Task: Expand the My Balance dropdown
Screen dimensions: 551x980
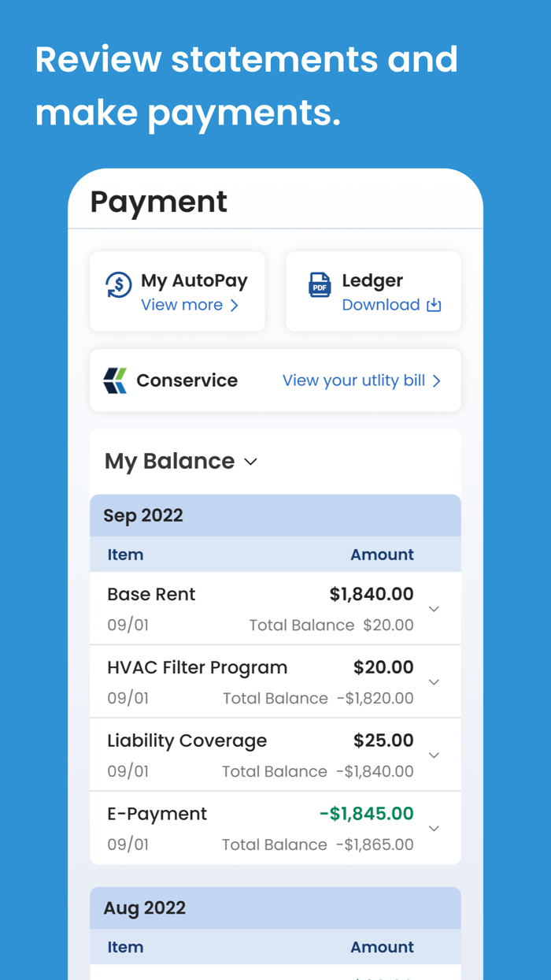Action: [x=251, y=462]
